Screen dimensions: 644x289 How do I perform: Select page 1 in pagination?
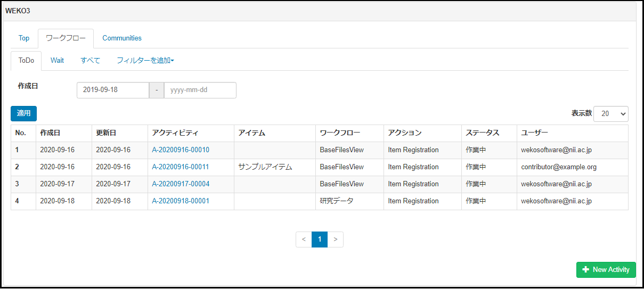(320, 240)
